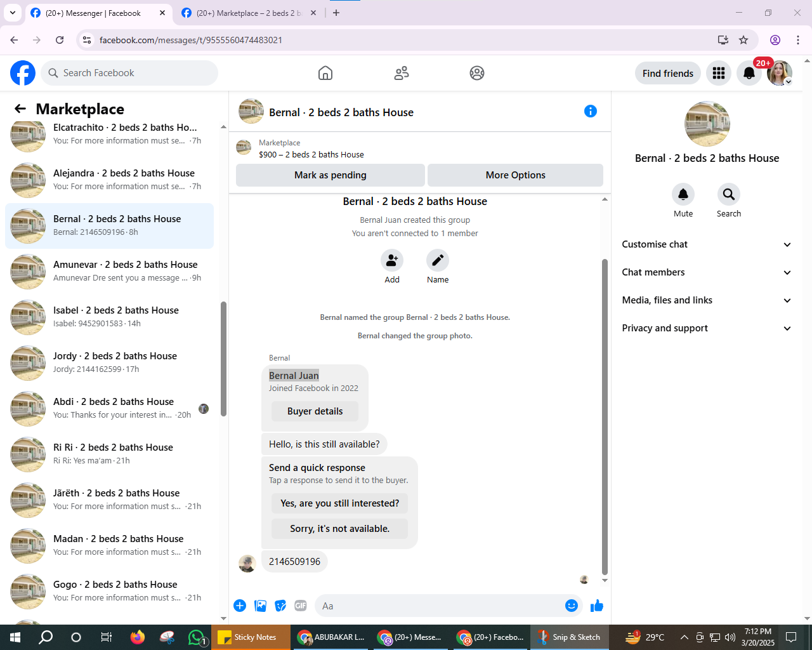Send a thumbs-up like
Viewport: 812px width, 650px height.
[597, 606]
